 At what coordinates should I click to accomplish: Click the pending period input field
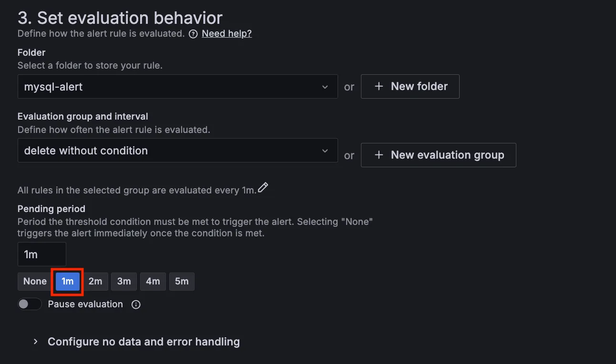42,254
